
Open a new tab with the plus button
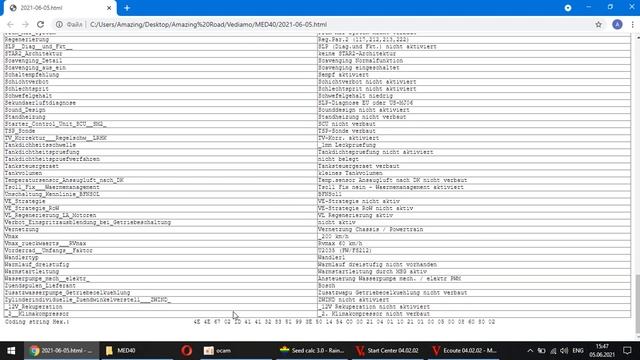[x=127, y=8]
